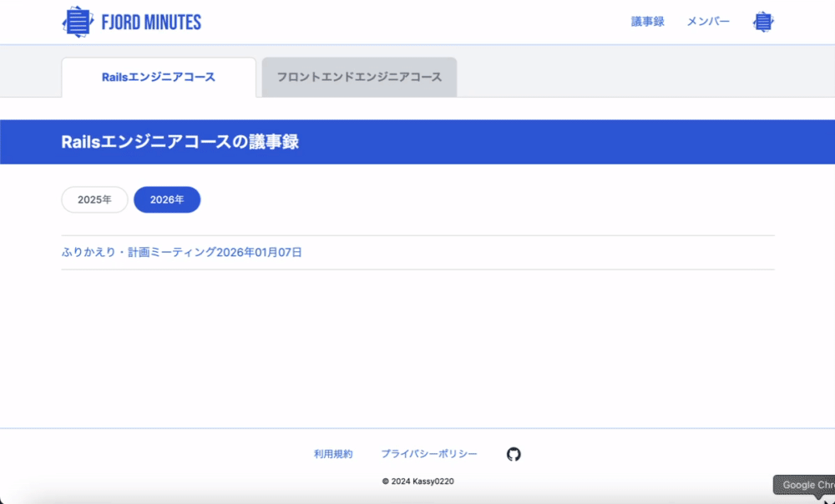The image size is (835, 504).
Task: Select the Railsエンジニアコース tab
Action: click(x=159, y=77)
